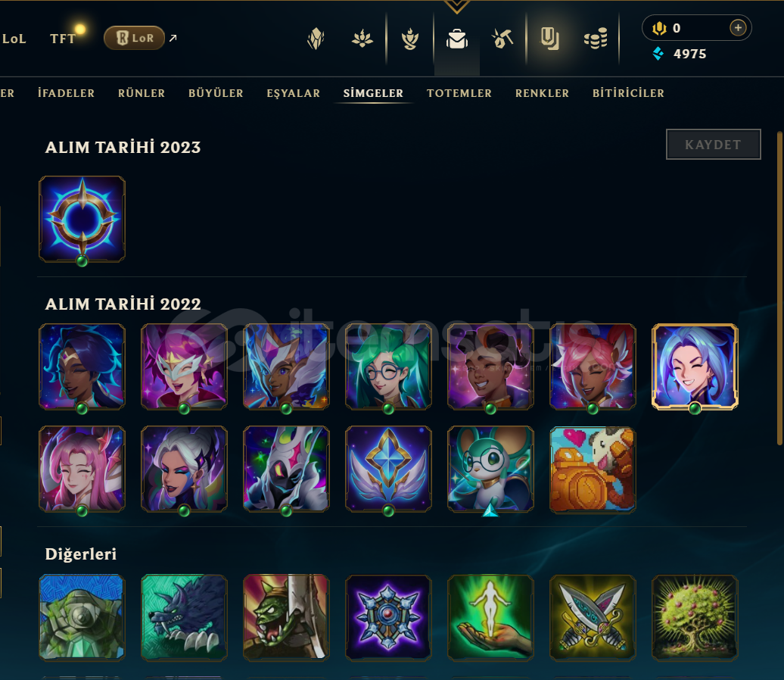Image resolution: width=784 pixels, height=680 pixels.
Task: Launch LoR from the top bar
Action: 134,38
